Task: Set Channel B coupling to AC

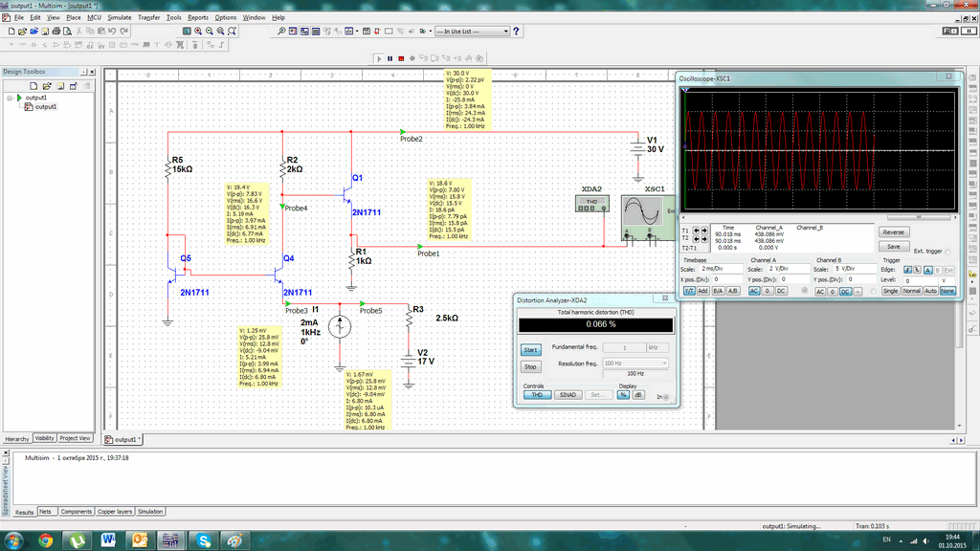Action: pyautogui.click(x=820, y=292)
